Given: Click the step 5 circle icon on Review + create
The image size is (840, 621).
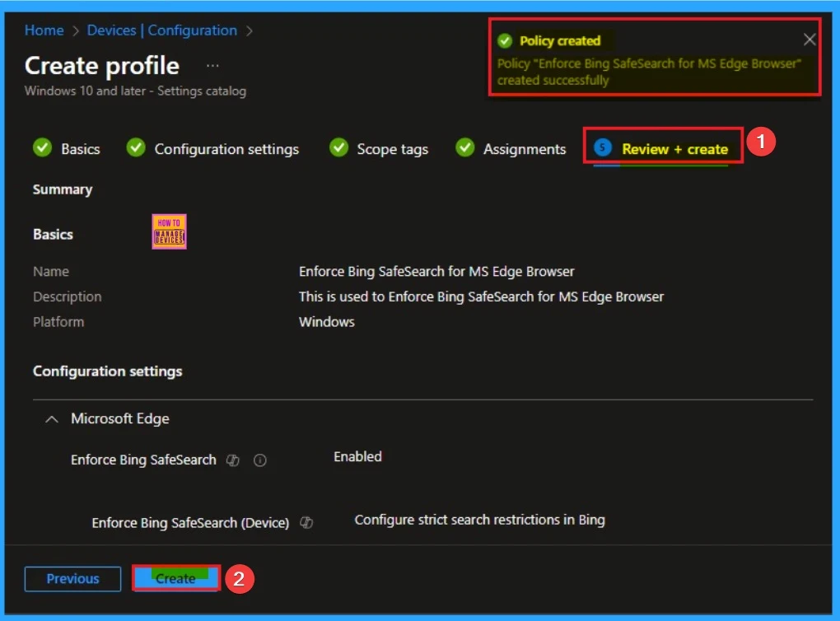Looking at the screenshot, I should click(x=603, y=147).
